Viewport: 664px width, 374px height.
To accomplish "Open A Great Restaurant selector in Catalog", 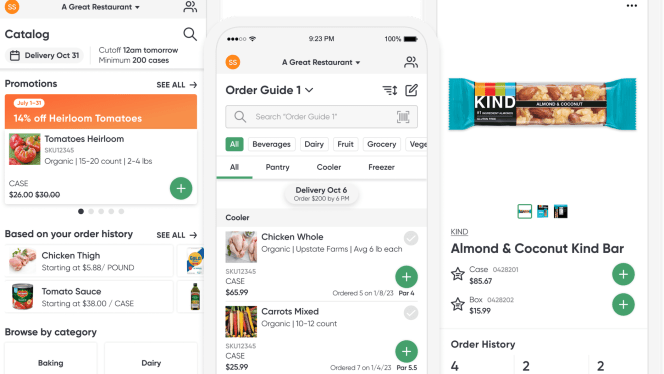I will coord(100,7).
